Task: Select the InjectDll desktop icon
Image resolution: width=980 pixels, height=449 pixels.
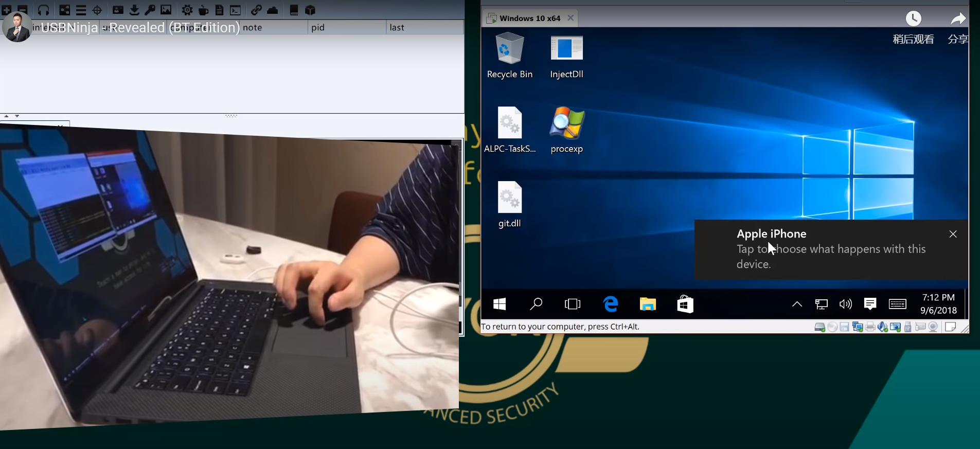Action: click(566, 57)
